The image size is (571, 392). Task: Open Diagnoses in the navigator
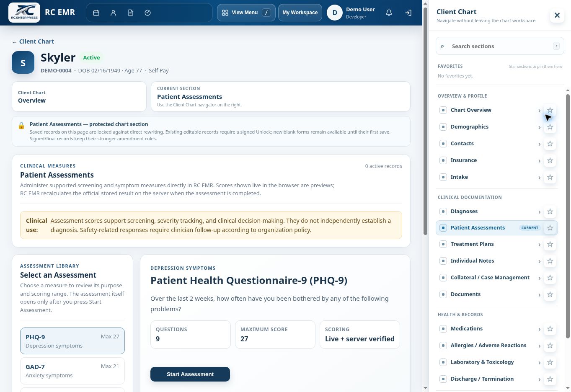pyautogui.click(x=489, y=211)
